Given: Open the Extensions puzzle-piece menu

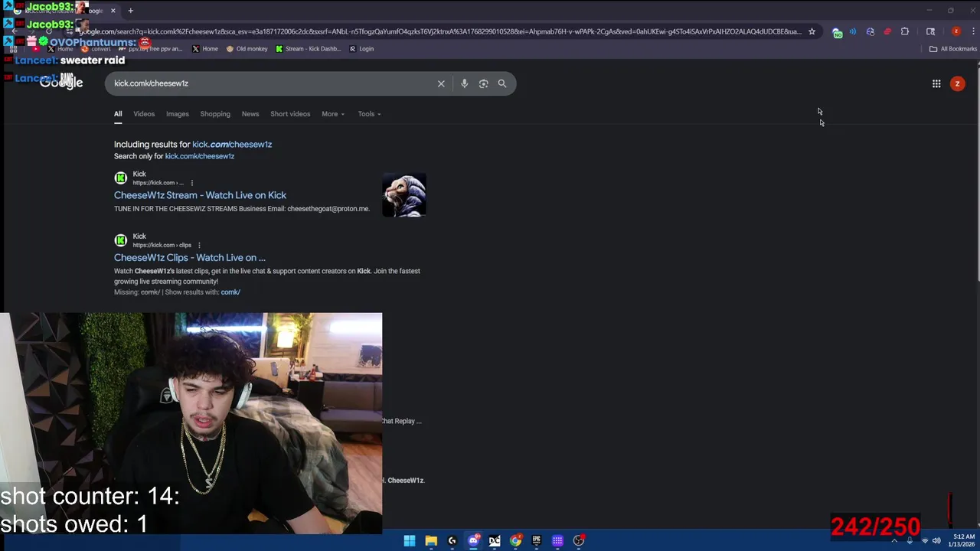Looking at the screenshot, I should (x=905, y=31).
